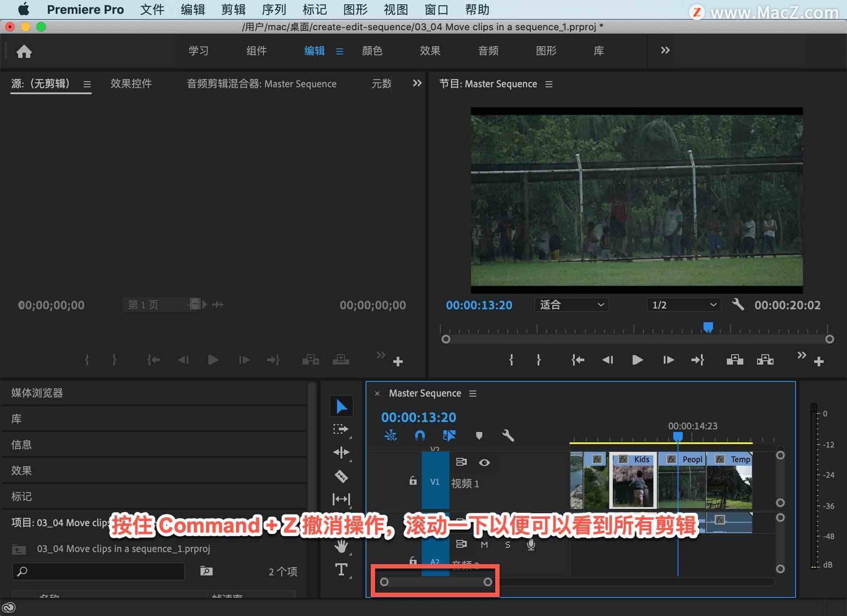Select the Track Select Forward tool
This screenshot has width=847, height=616.
341,429
